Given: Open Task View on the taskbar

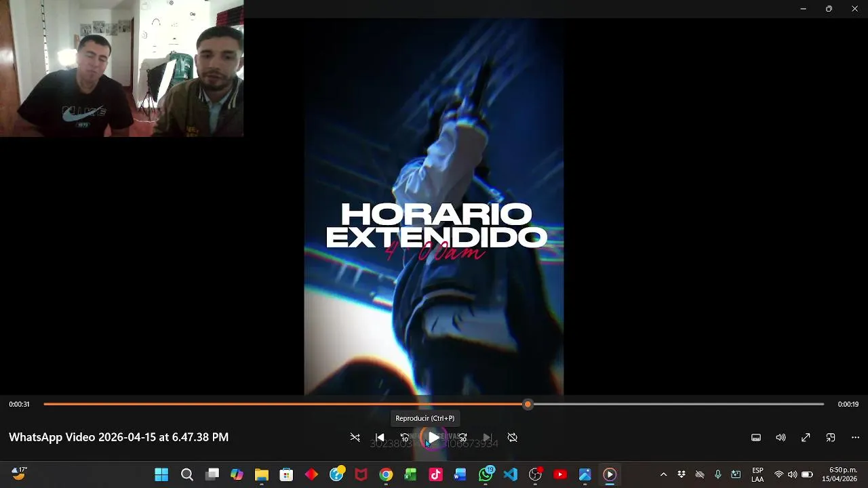Looking at the screenshot, I should tap(212, 474).
